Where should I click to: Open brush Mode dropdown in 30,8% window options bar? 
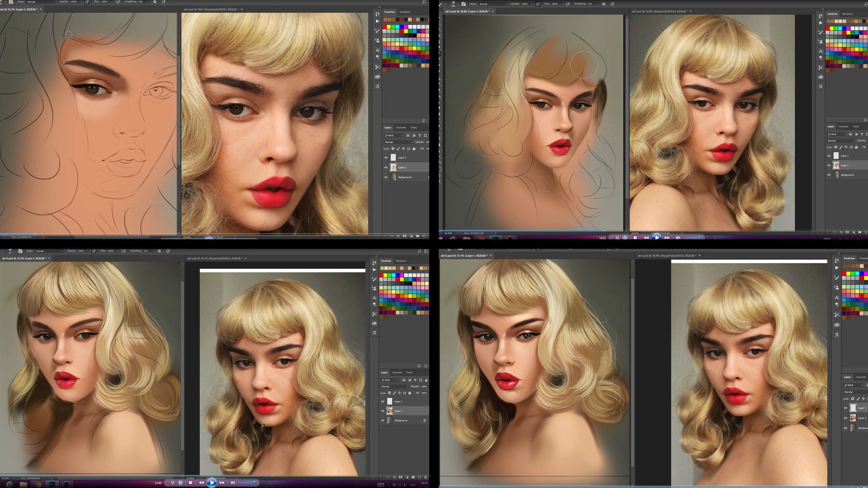tap(493, 4)
